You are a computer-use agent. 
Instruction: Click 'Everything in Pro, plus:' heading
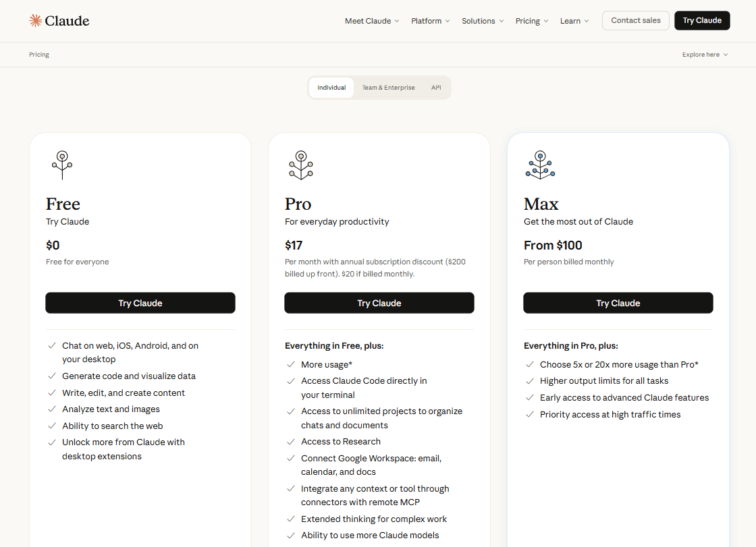pyautogui.click(x=571, y=345)
